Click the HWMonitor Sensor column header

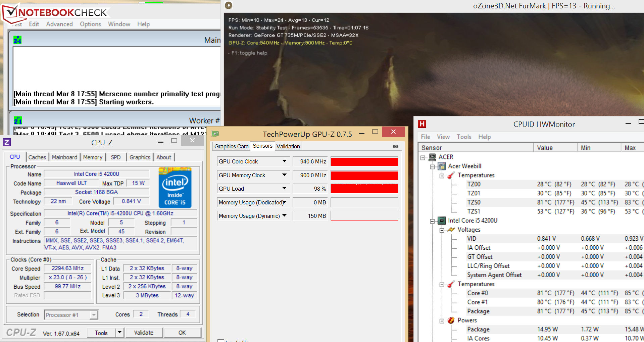tap(476, 148)
